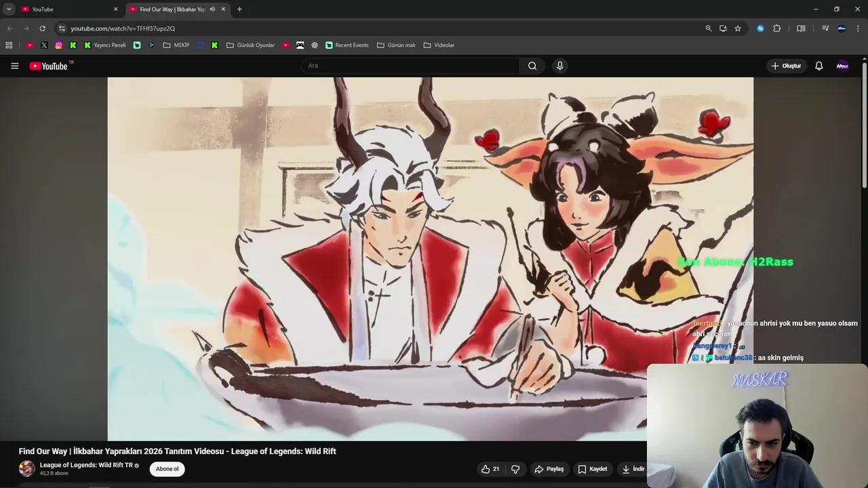Open the YouTube account avatar menu
This screenshot has width=868, height=488.
pos(842,66)
